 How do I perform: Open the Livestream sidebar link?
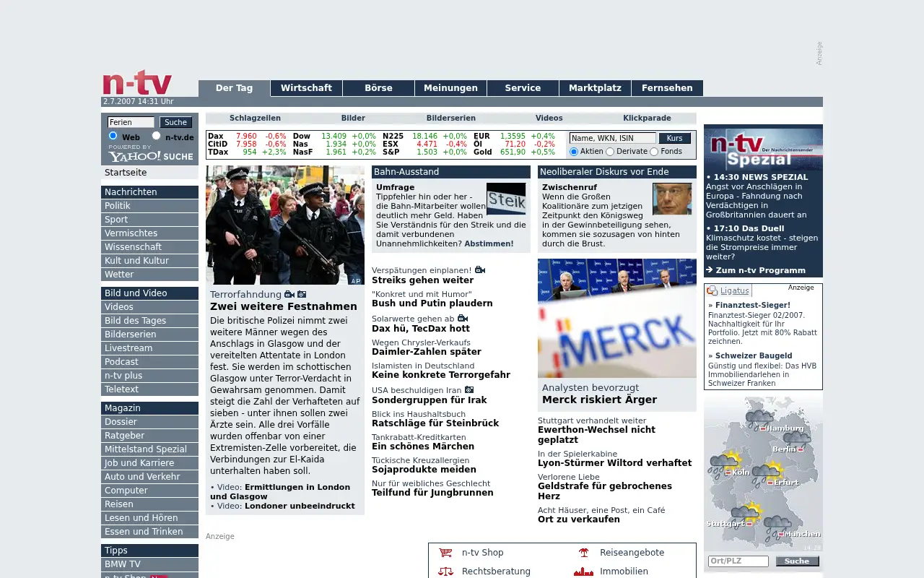point(149,348)
